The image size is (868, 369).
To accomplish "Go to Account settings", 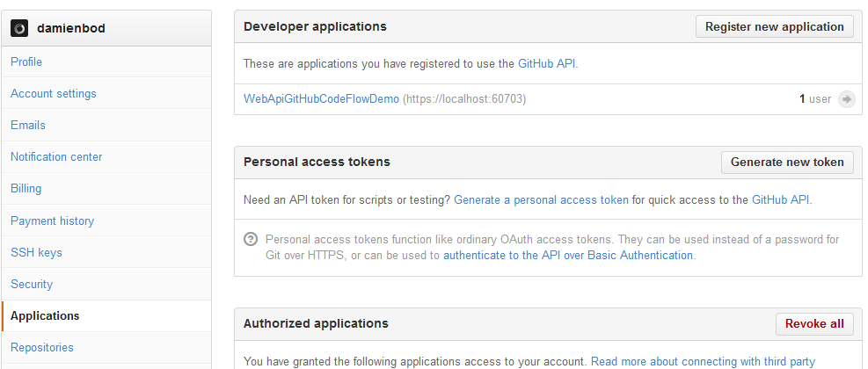I will [54, 93].
